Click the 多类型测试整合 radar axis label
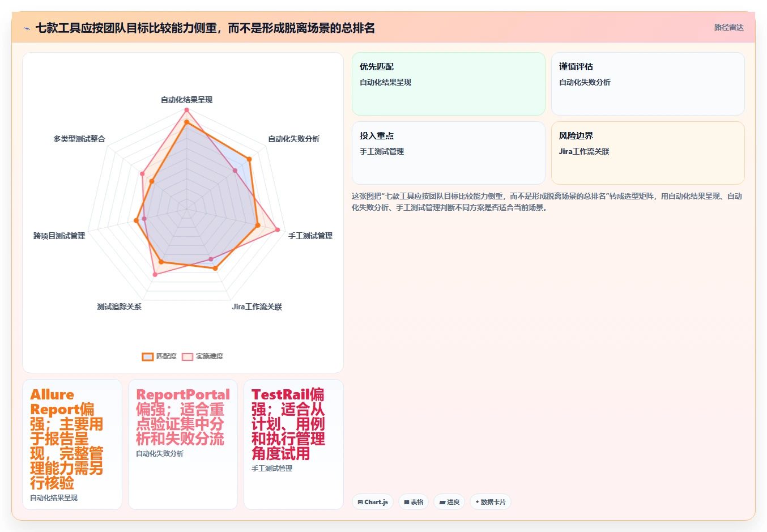This screenshot has height=532, width=767. coord(79,139)
